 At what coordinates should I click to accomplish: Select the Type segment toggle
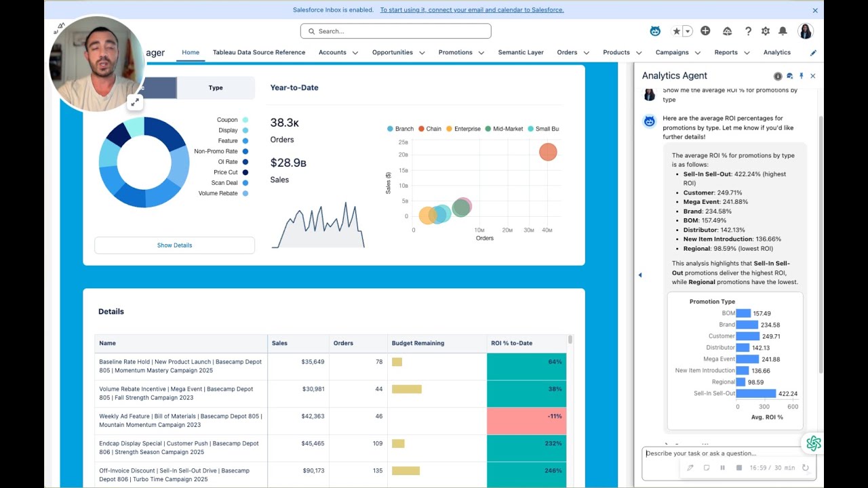(x=216, y=87)
